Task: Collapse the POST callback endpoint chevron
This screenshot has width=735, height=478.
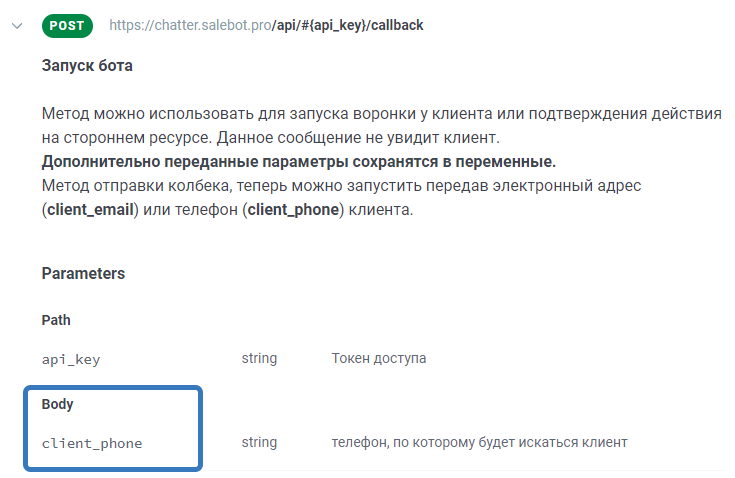Action: [x=16, y=25]
